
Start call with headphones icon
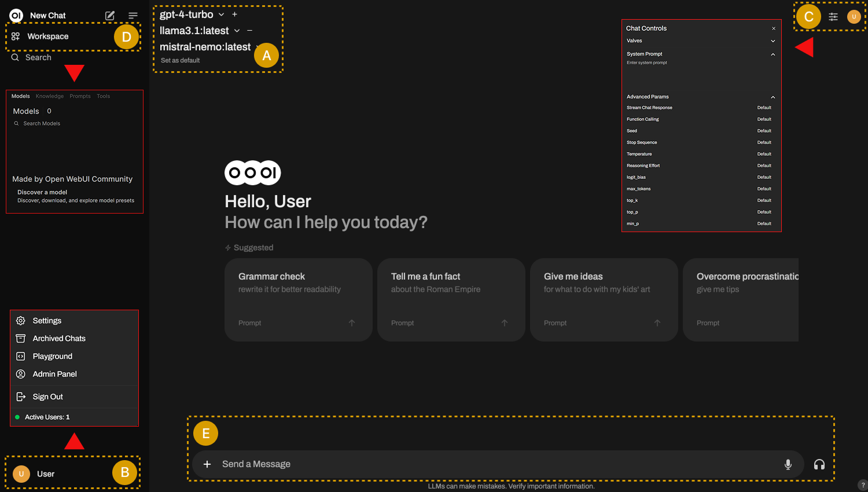[819, 464]
